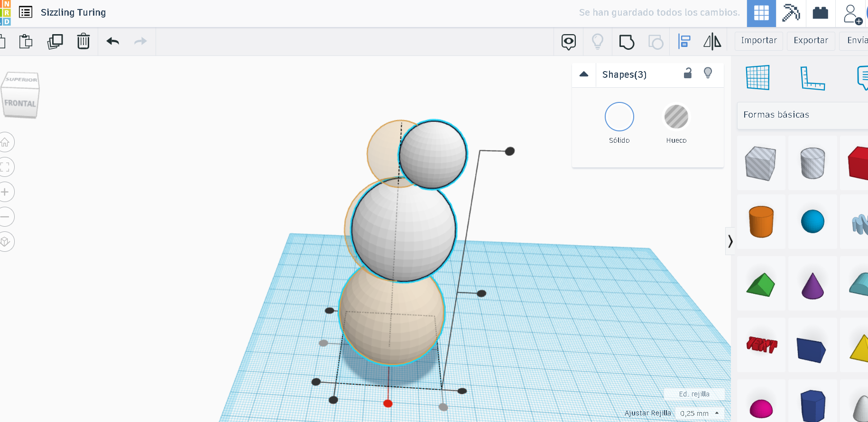
Task: Mirror the selected shapes
Action: pos(712,42)
